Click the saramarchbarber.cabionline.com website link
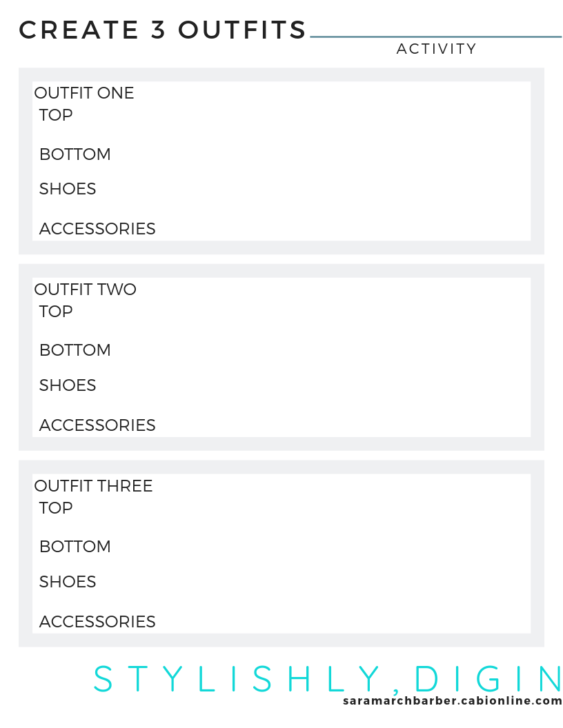The width and height of the screenshot is (563, 728). [452, 701]
